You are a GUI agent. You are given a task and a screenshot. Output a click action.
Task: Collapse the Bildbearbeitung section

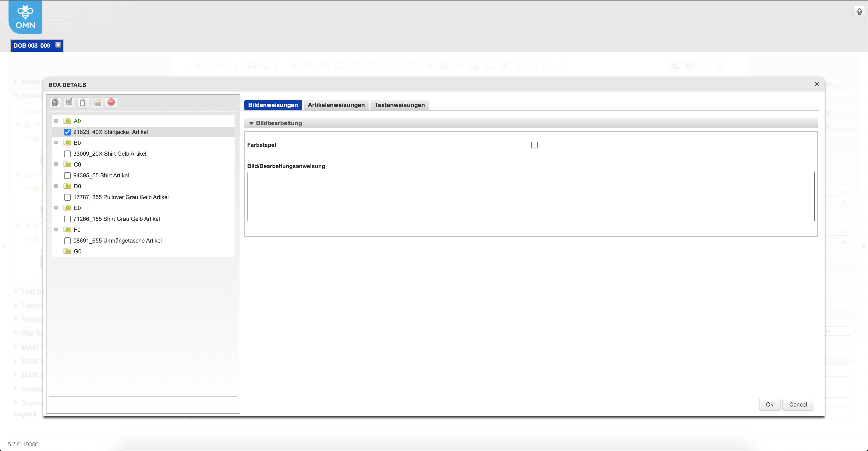(x=251, y=123)
